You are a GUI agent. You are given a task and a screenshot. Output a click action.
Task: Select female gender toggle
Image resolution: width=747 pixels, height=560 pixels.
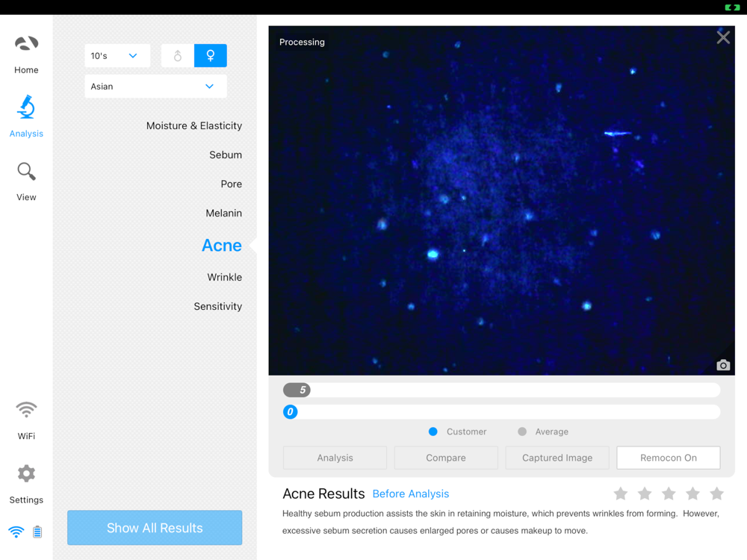click(210, 56)
